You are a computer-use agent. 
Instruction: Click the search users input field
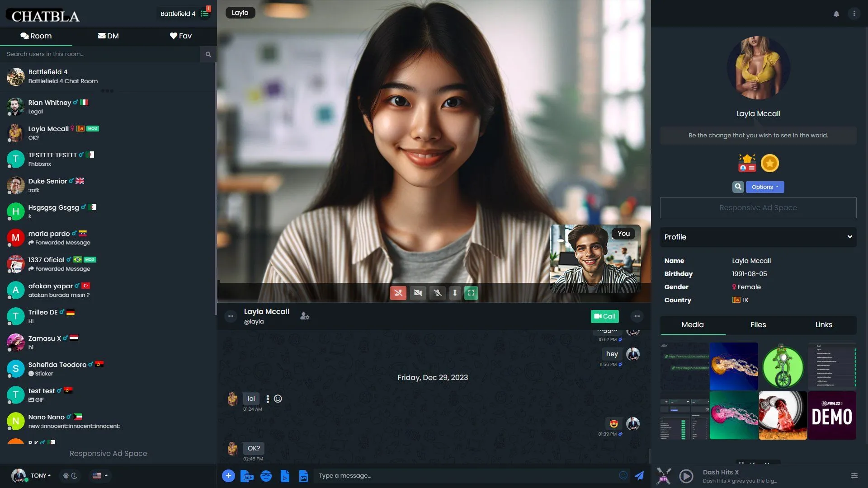[x=100, y=54]
